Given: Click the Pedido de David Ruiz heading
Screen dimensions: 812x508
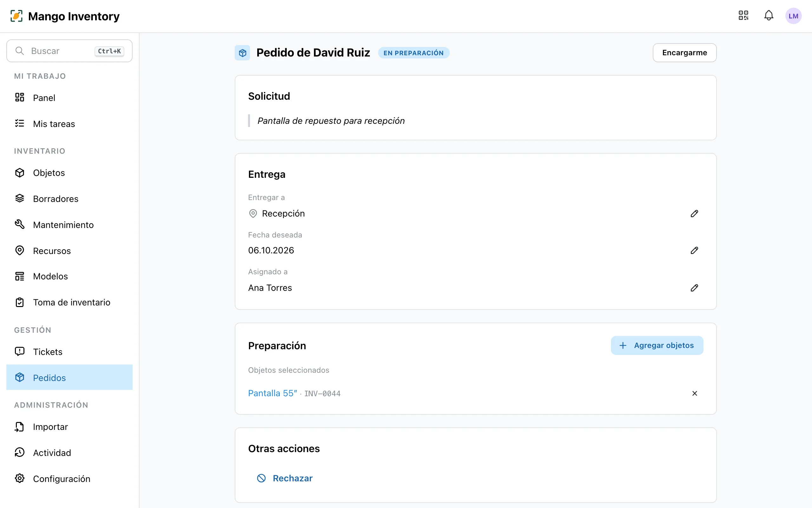Looking at the screenshot, I should (x=313, y=53).
